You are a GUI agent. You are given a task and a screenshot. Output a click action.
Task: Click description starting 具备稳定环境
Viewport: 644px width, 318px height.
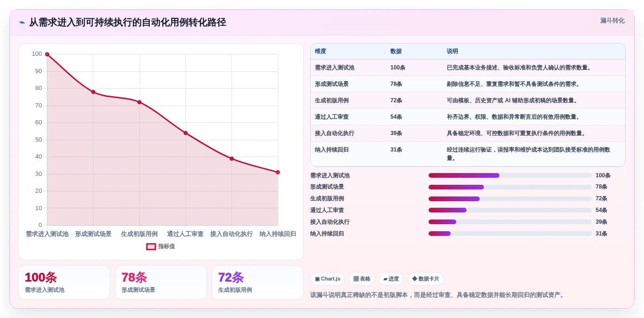(517, 133)
